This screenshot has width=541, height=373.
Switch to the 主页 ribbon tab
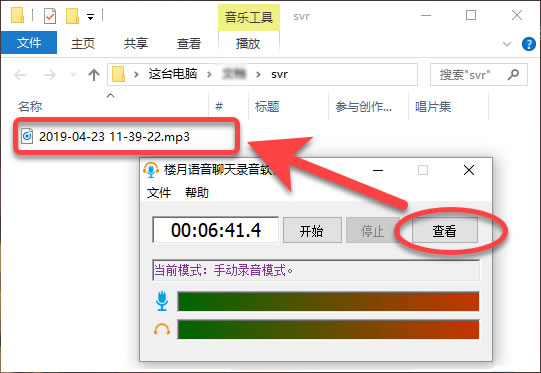click(83, 43)
